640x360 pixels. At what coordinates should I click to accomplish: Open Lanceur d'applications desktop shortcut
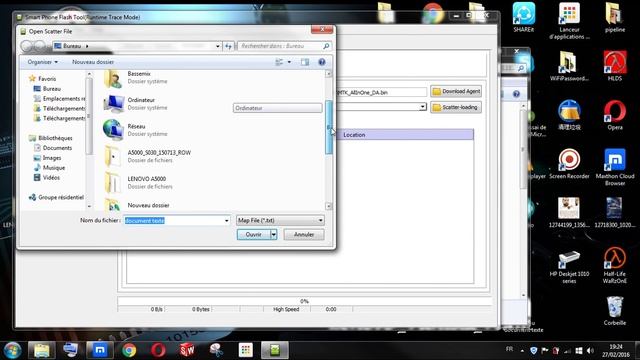[x=569, y=20]
